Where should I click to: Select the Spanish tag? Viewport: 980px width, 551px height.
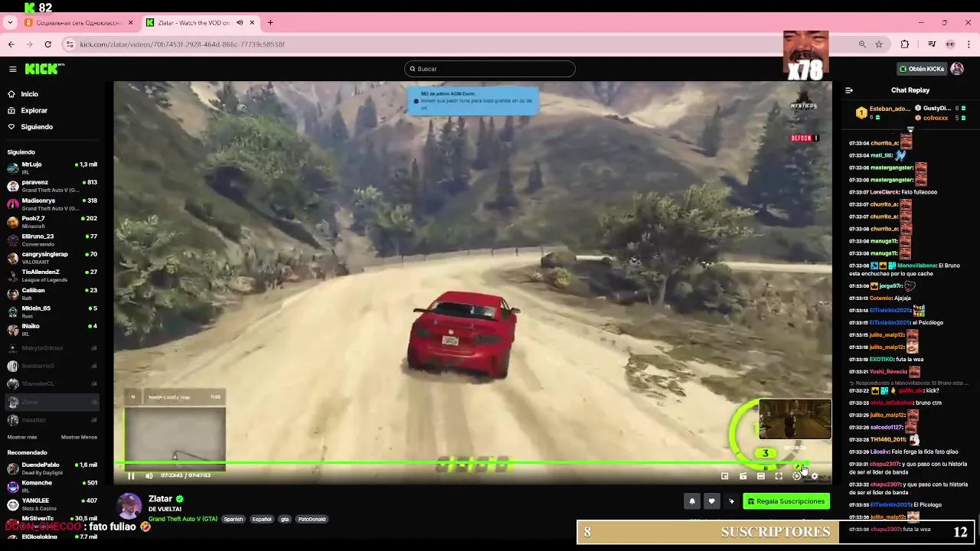coord(234,519)
